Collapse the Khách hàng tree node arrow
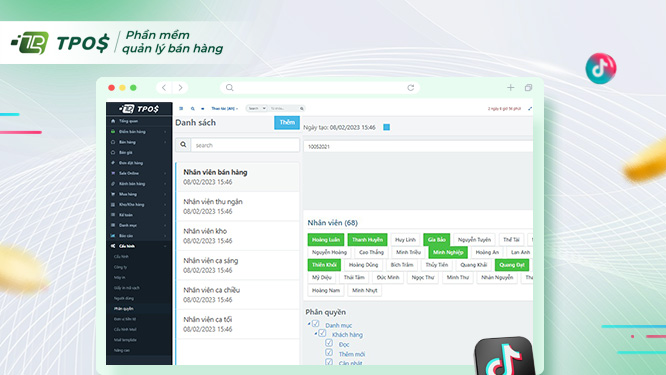The height and width of the screenshot is (375, 666). click(x=316, y=334)
